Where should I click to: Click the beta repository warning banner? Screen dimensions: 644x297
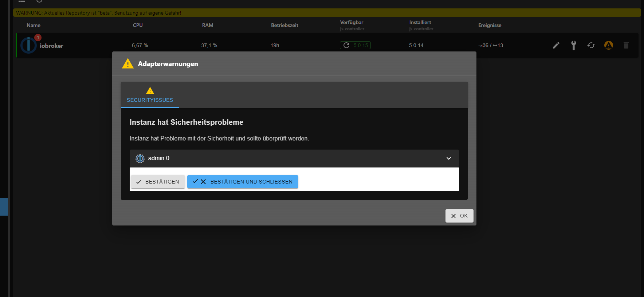327,13
